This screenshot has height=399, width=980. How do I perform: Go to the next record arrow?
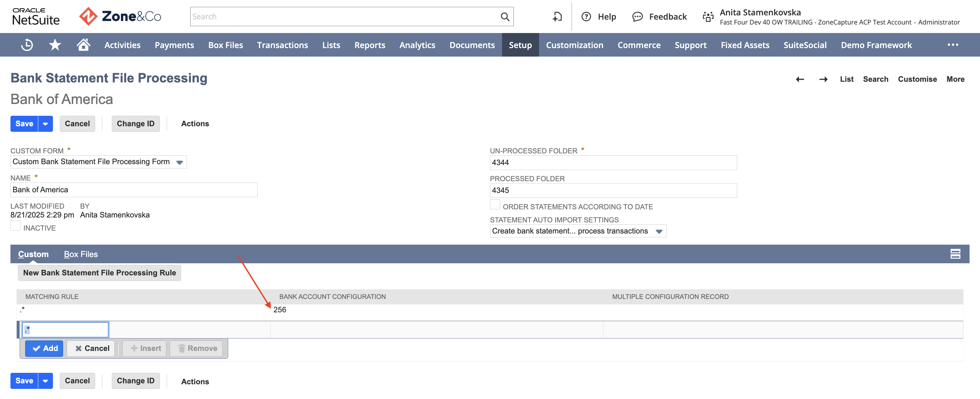click(823, 79)
